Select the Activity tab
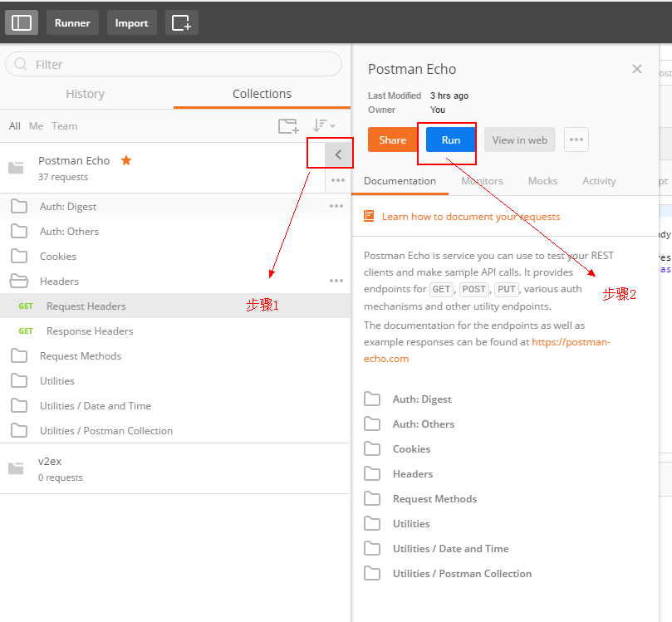 click(599, 181)
